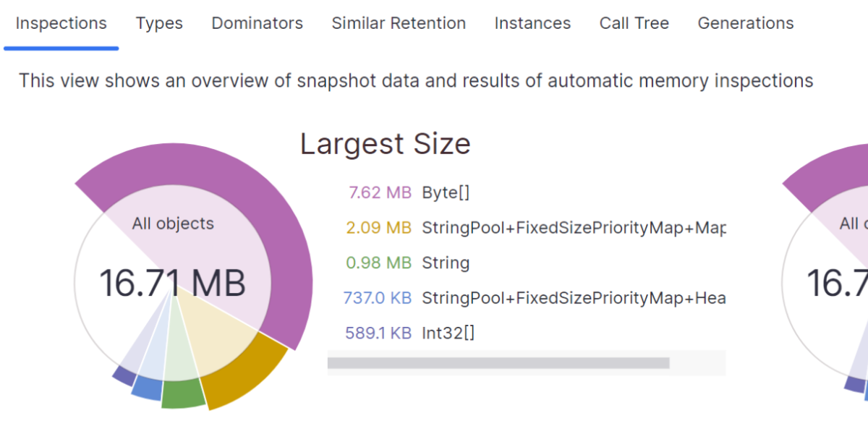Click the horizontal scrollbar under the legend
Screen dimensions: 868x434
498,362
